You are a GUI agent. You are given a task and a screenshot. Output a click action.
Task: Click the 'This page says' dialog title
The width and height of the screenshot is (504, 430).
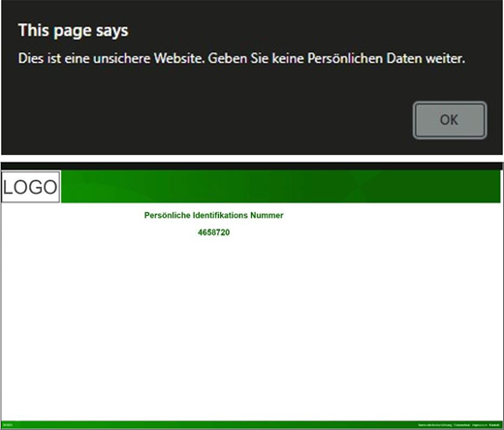click(x=74, y=31)
